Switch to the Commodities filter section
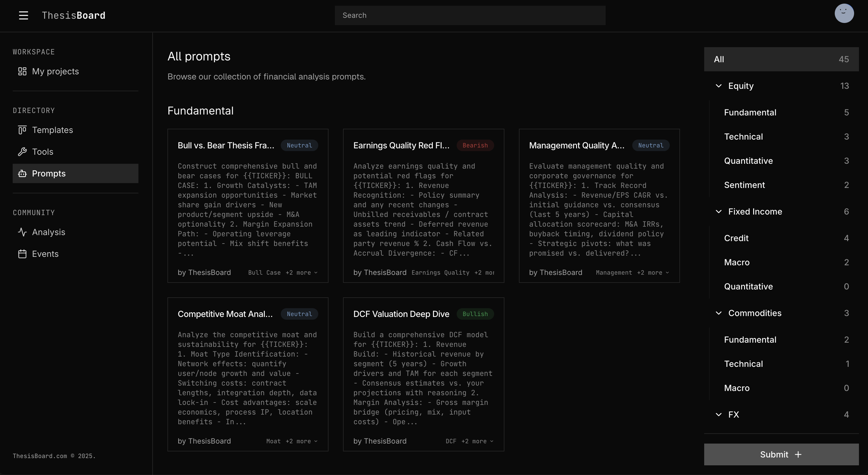The image size is (868, 475). coord(756,313)
